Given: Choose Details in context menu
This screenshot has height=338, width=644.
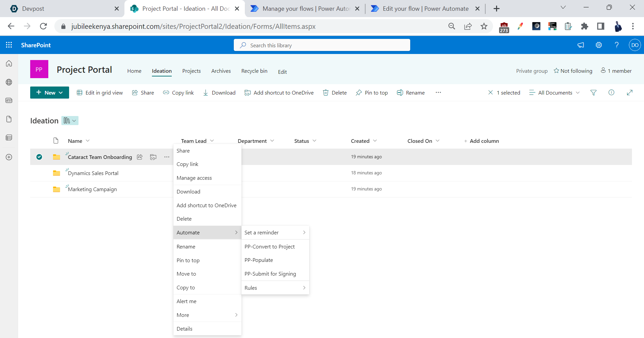Looking at the screenshot, I should (207, 329).
